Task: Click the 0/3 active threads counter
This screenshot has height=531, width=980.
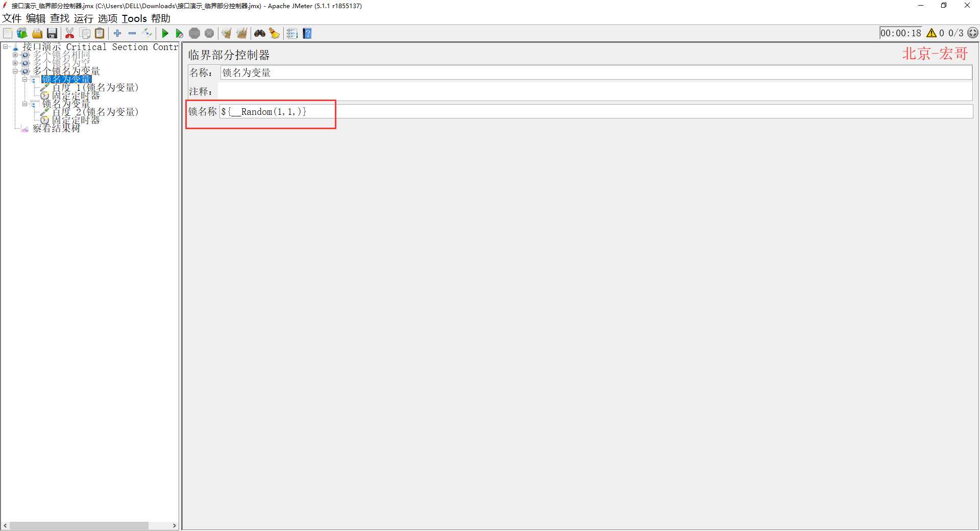Action: click(956, 33)
